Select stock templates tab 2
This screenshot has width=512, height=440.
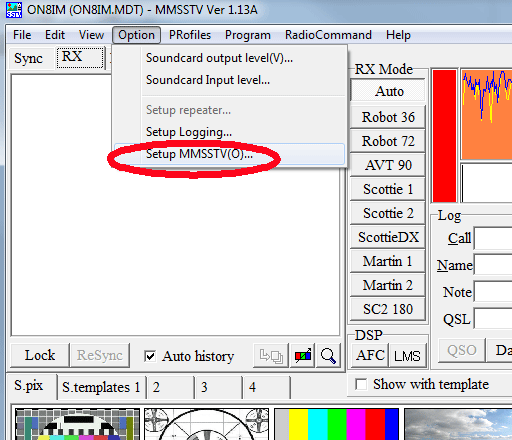click(x=170, y=387)
